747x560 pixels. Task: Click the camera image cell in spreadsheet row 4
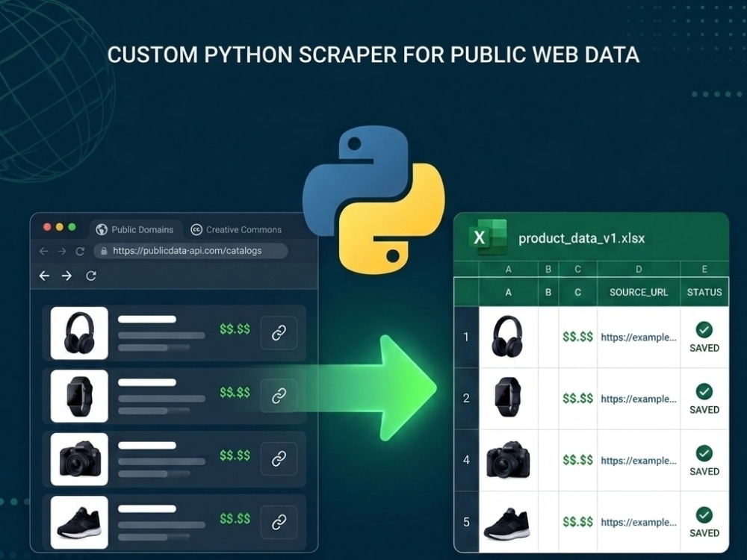point(508,460)
